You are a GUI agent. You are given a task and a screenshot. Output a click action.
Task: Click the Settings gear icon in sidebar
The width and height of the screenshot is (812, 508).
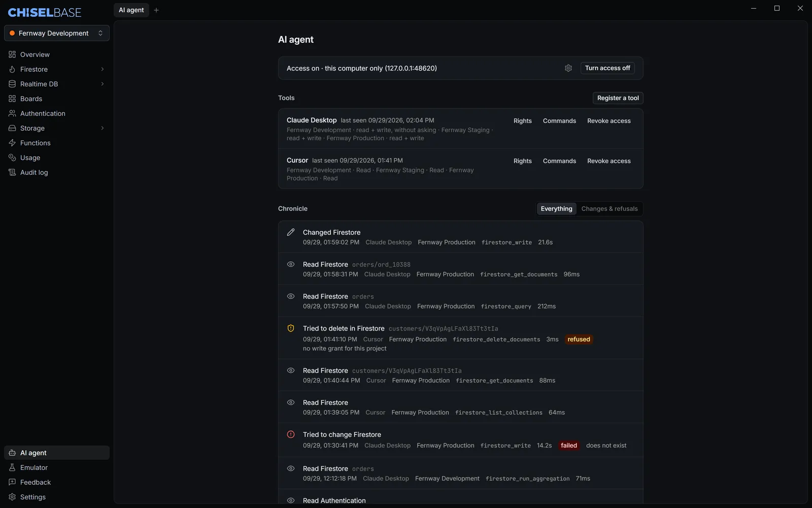tap(12, 497)
